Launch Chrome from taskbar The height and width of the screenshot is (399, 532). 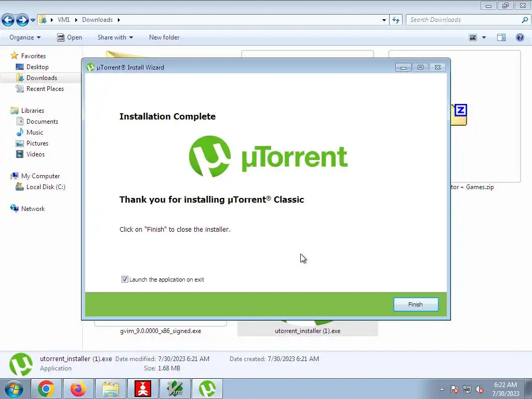pyautogui.click(x=46, y=389)
